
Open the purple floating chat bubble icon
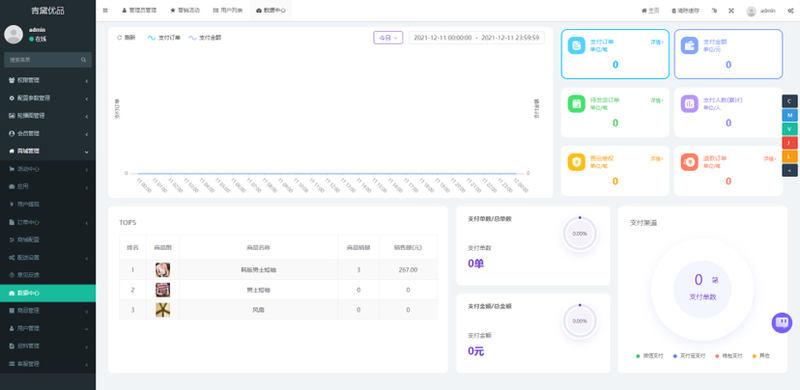point(782,323)
